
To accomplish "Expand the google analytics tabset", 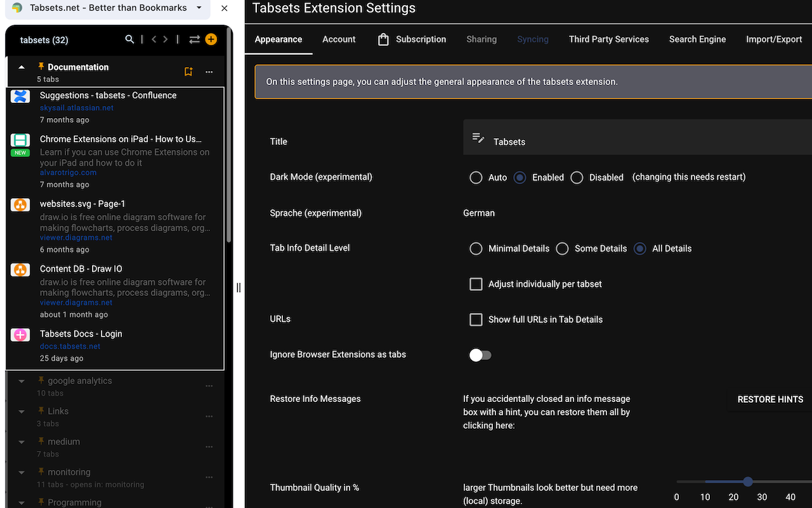I will [22, 382].
